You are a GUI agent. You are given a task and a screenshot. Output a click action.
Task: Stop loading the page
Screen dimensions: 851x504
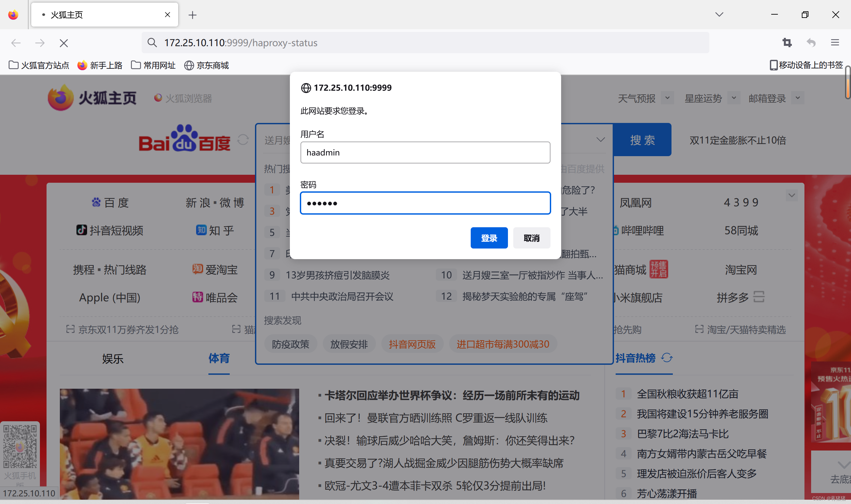pyautogui.click(x=63, y=43)
